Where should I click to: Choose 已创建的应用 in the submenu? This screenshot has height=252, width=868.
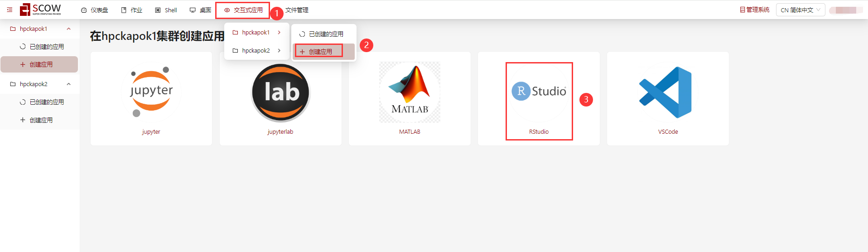tap(323, 34)
